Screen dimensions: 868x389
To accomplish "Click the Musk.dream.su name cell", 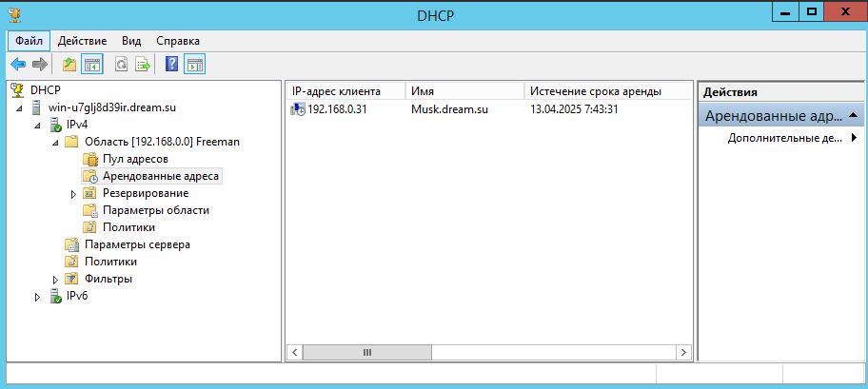I will point(449,109).
